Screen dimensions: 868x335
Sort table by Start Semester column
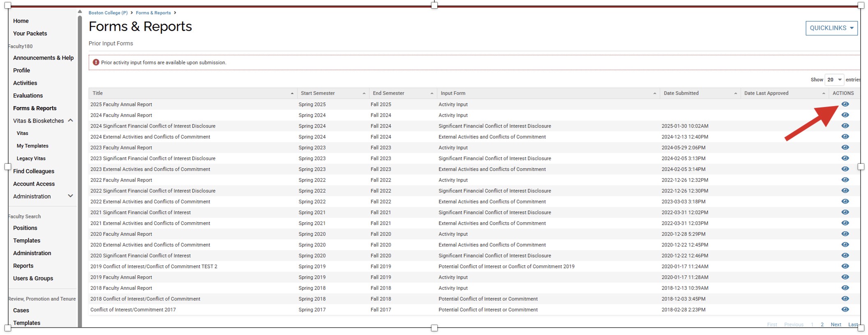(x=332, y=93)
